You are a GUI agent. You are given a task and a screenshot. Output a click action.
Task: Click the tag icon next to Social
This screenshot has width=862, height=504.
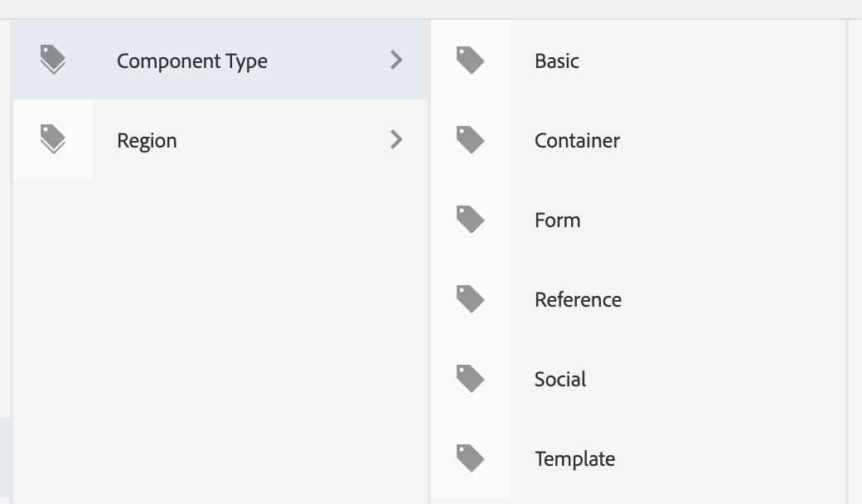[x=470, y=378]
